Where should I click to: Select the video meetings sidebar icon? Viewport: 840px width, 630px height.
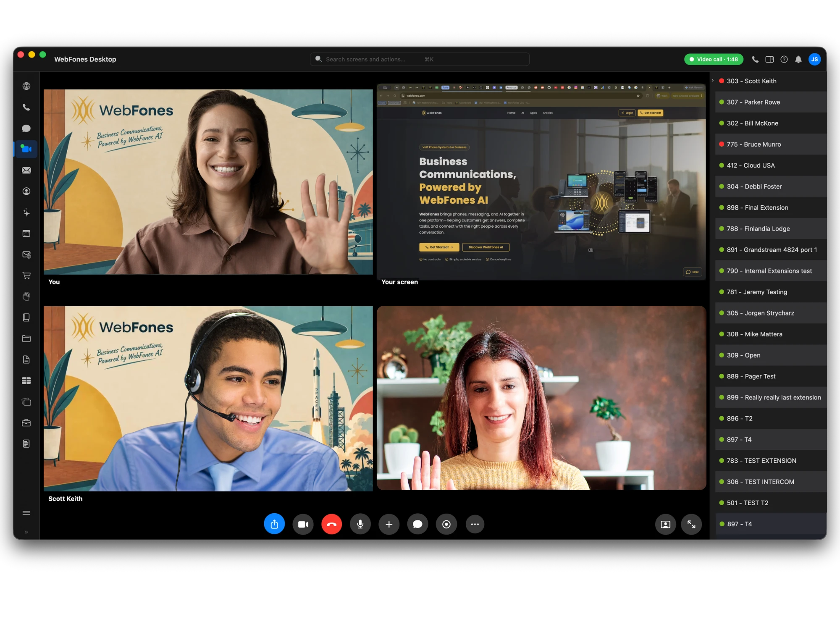pos(26,149)
